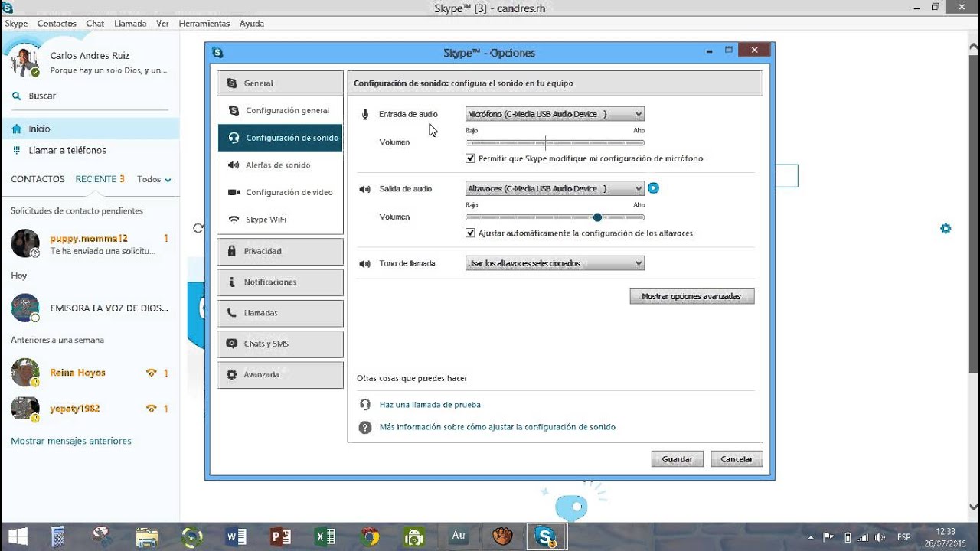The height and width of the screenshot is (551, 980).
Task: Open the Tono de llamada dropdown
Action: (x=555, y=263)
